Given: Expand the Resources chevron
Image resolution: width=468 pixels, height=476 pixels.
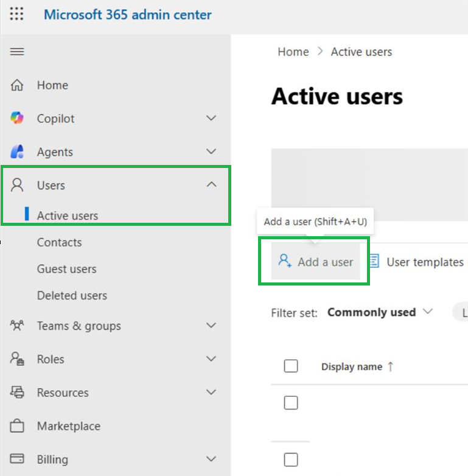Looking at the screenshot, I should (x=211, y=392).
